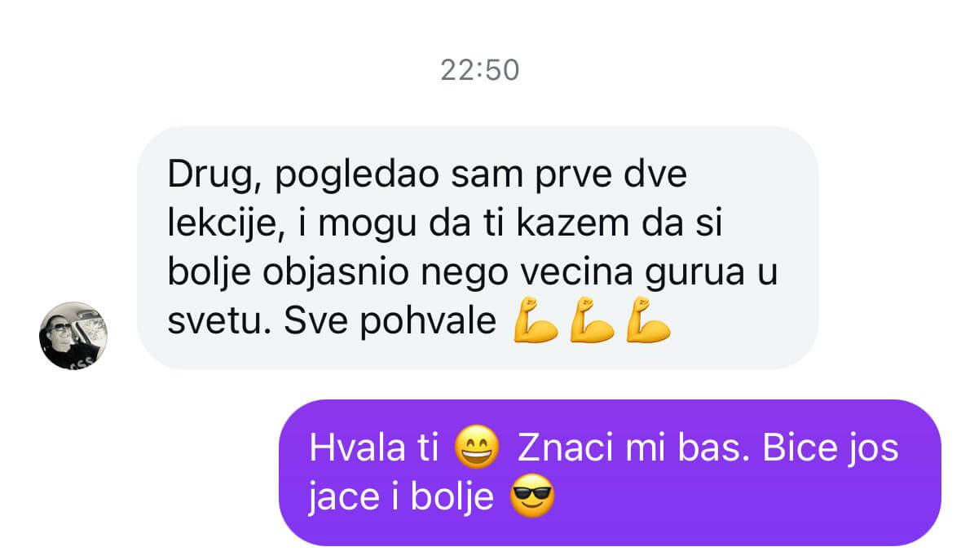Click the word 'lekcije' in the message

click(223, 224)
